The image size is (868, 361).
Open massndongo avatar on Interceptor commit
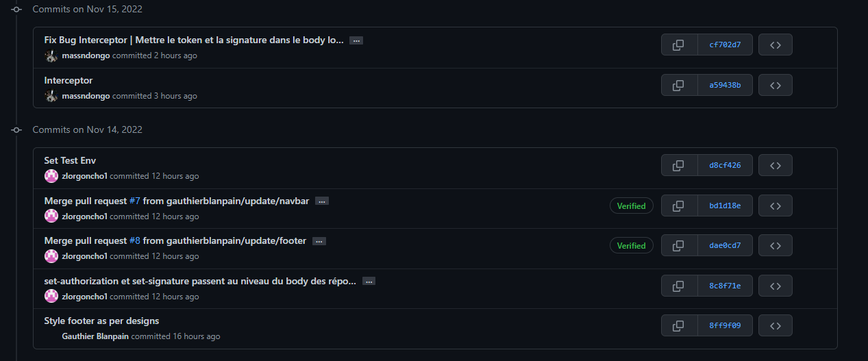(51, 96)
